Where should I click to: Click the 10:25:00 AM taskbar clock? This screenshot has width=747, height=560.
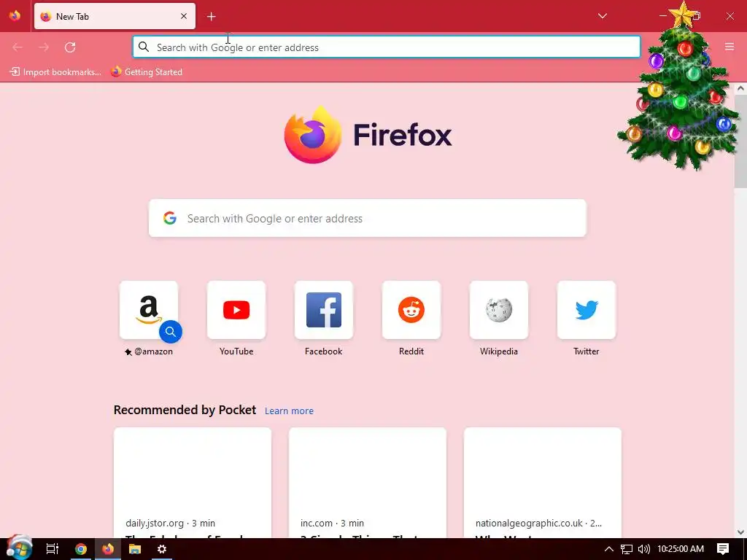click(x=681, y=549)
